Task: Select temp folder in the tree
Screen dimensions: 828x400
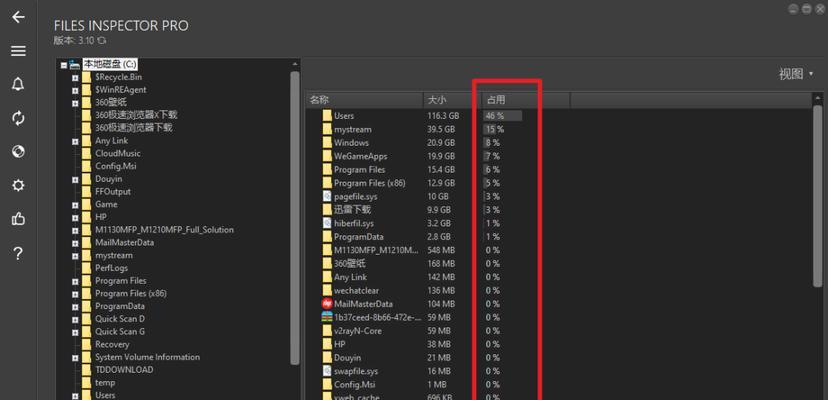Action: [x=105, y=383]
